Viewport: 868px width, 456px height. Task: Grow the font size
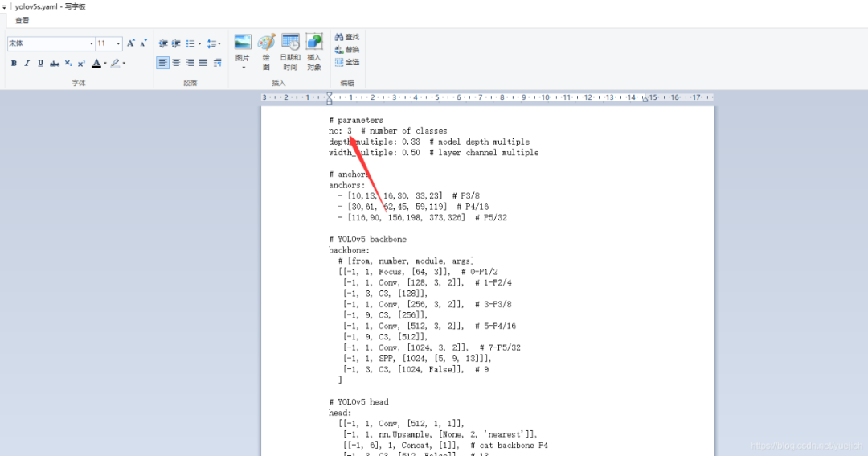click(131, 43)
